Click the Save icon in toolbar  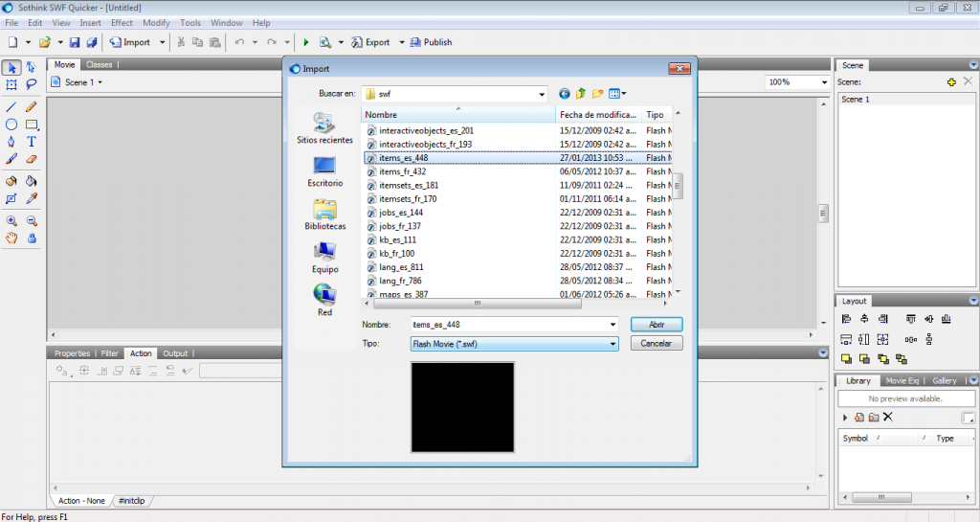(75, 42)
